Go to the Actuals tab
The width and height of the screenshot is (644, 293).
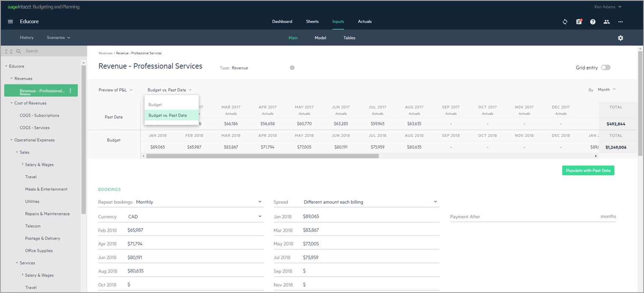365,22
